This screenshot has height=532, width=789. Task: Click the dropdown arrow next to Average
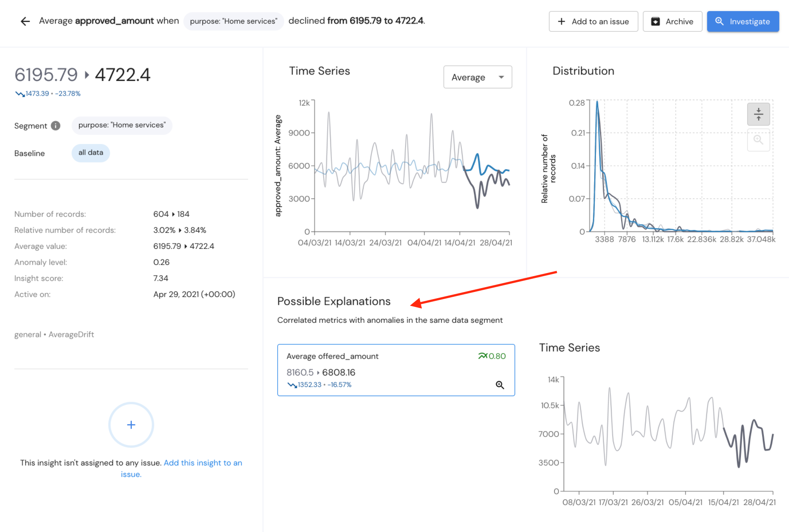(501, 77)
